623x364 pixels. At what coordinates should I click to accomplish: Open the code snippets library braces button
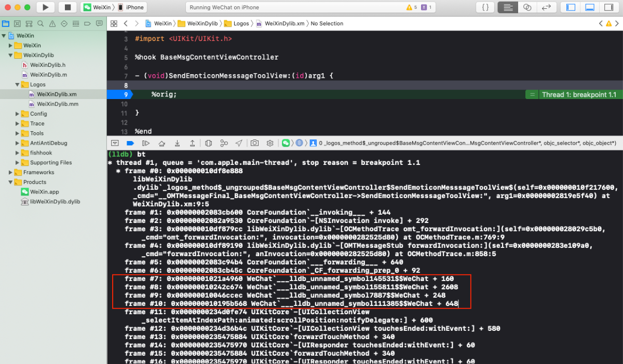coord(485,7)
